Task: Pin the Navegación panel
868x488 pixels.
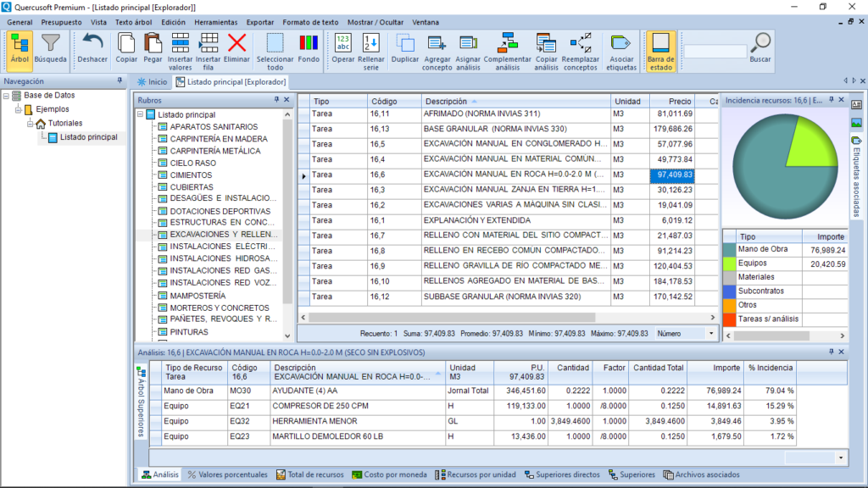Action: [120, 80]
